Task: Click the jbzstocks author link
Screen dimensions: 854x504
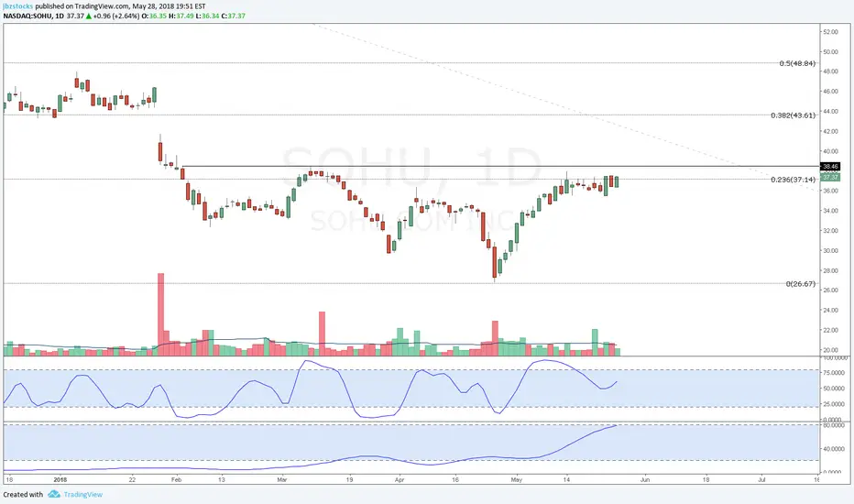Action: point(18,6)
